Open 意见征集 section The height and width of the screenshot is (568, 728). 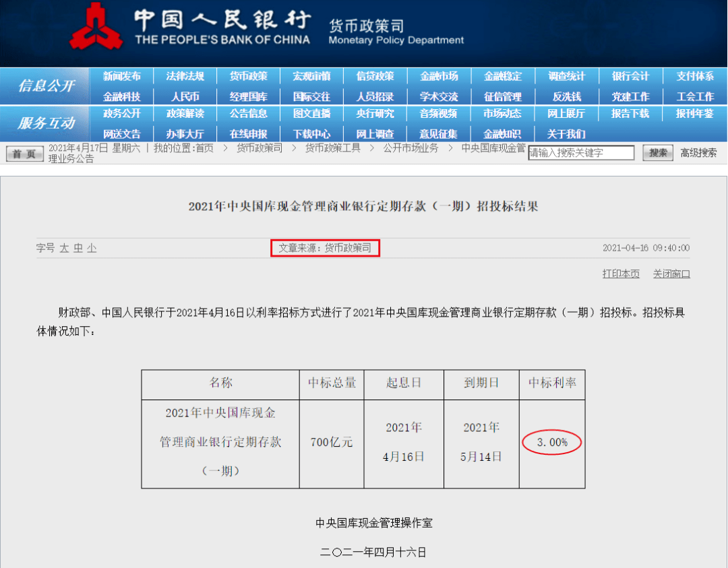[x=439, y=134]
